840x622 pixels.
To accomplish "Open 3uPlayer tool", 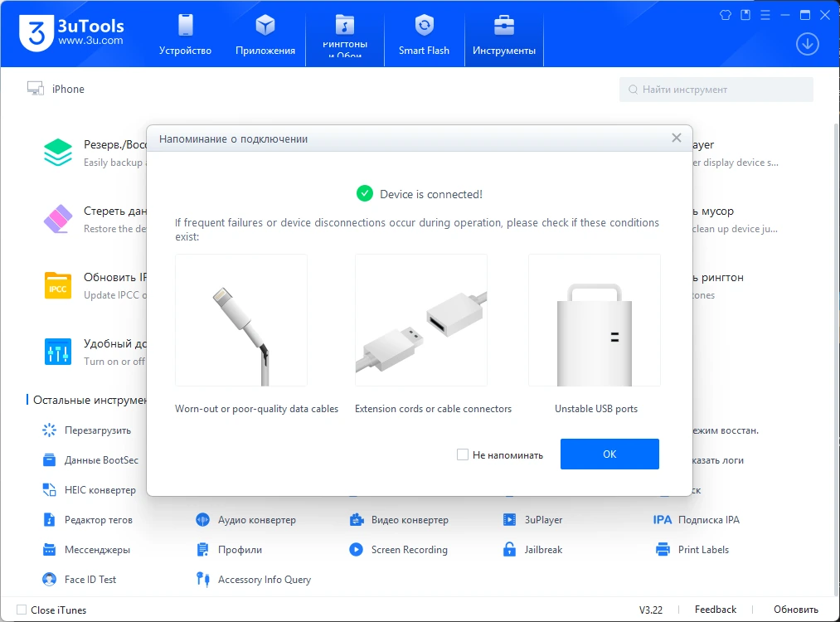I will (x=532, y=520).
